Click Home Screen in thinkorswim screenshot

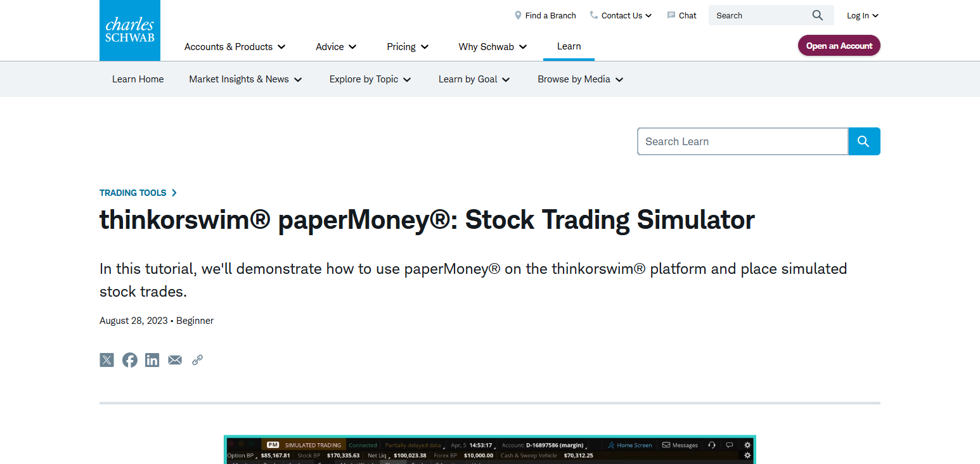[x=629, y=445]
